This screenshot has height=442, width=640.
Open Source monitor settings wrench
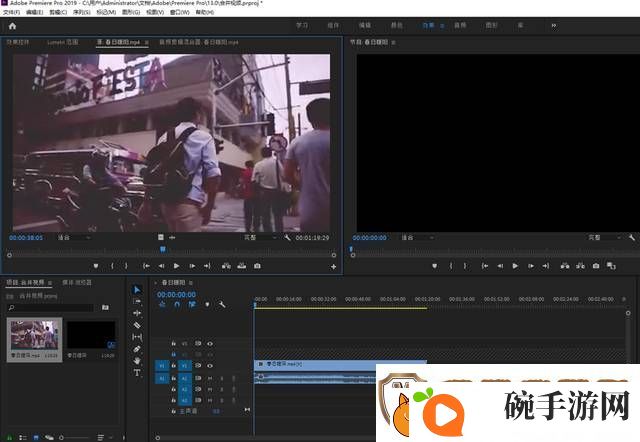[287, 237]
